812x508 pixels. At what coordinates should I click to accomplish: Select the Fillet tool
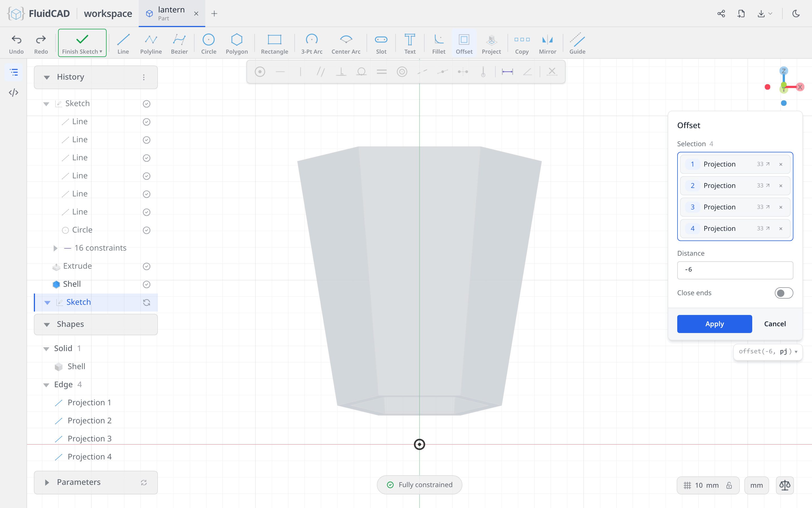point(438,43)
